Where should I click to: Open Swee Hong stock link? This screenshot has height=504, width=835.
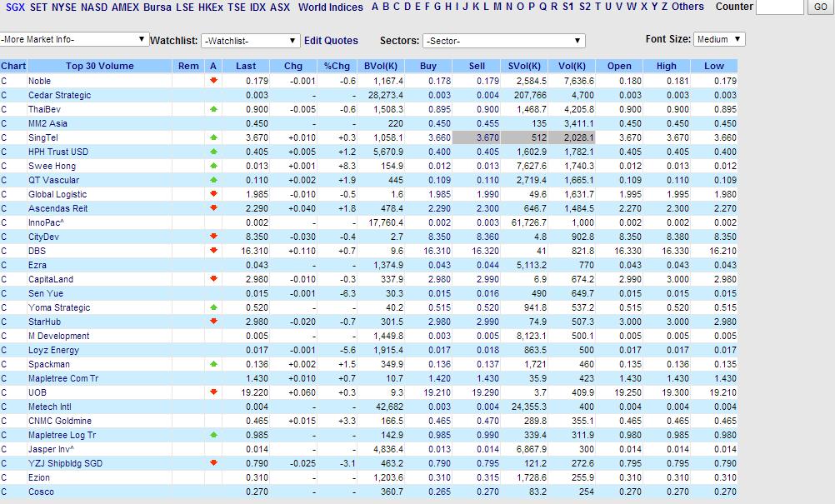pyautogui.click(x=52, y=166)
